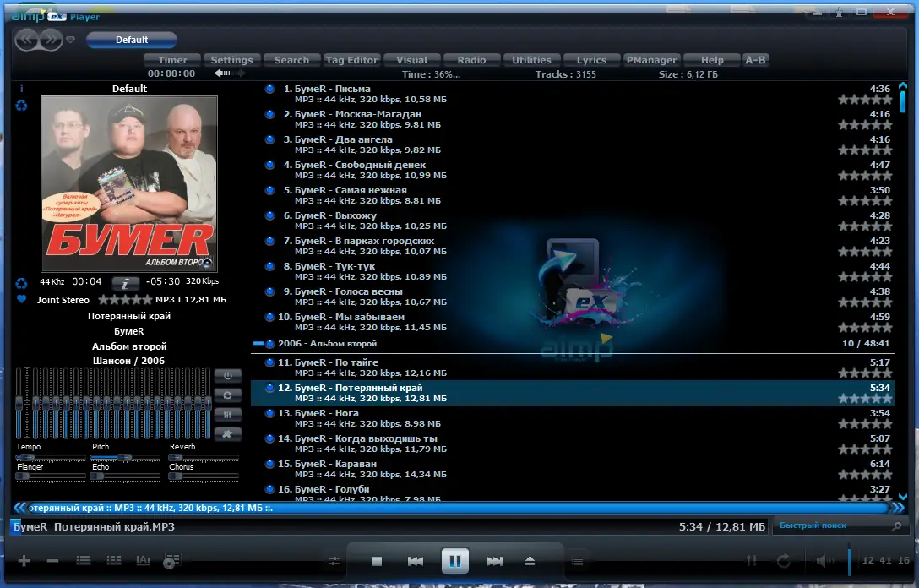This screenshot has width=919, height=588.
Task: Click the plus icon to add files
Action: 24,561
